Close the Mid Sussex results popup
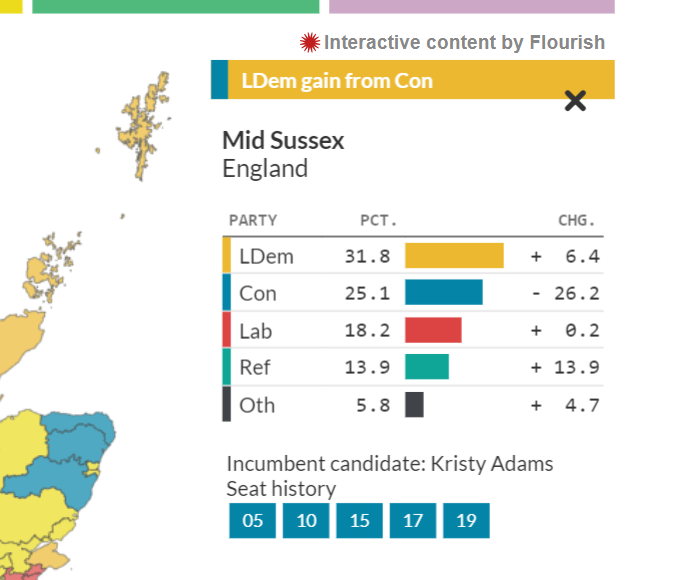 point(575,100)
